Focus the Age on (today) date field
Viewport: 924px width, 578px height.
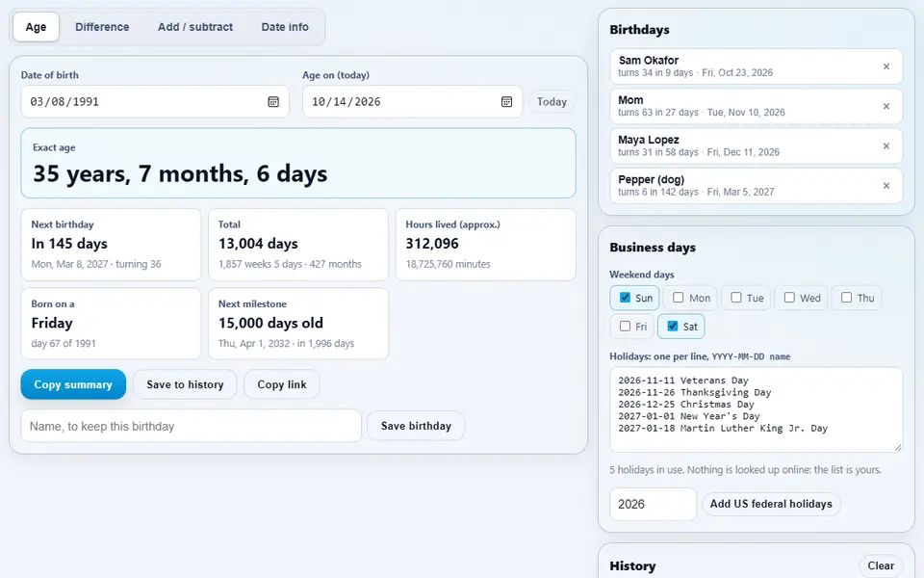(x=413, y=101)
